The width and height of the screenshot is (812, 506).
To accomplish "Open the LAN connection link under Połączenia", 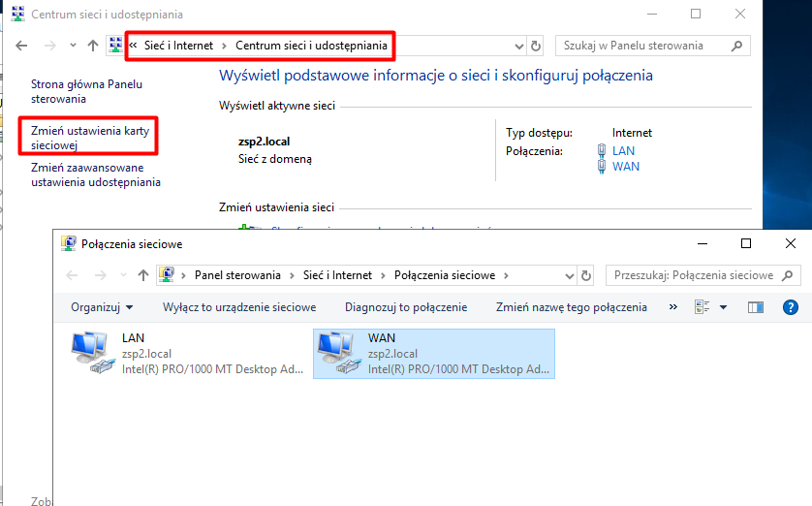I will click(x=623, y=150).
